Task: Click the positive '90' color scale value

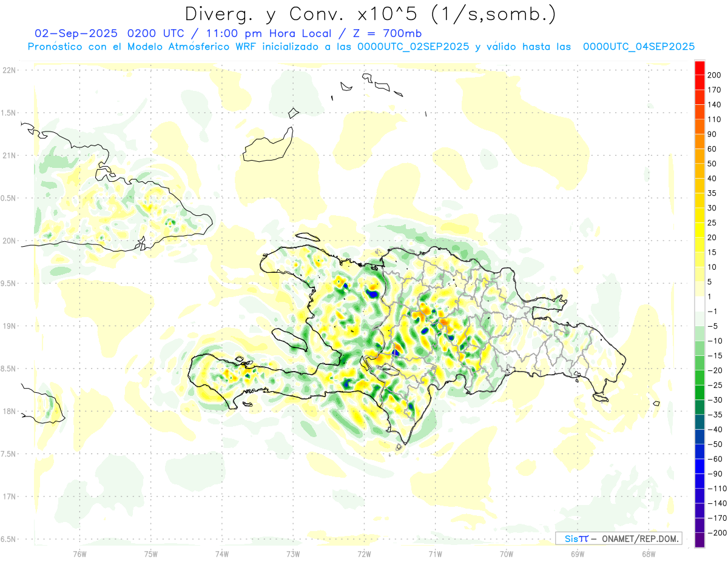Action: pyautogui.click(x=712, y=134)
